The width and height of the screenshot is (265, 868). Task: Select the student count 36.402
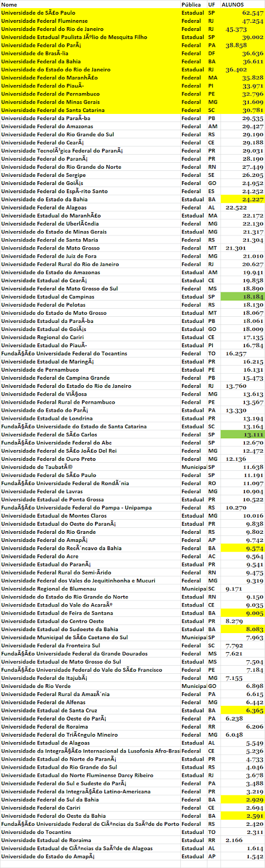(236, 69)
